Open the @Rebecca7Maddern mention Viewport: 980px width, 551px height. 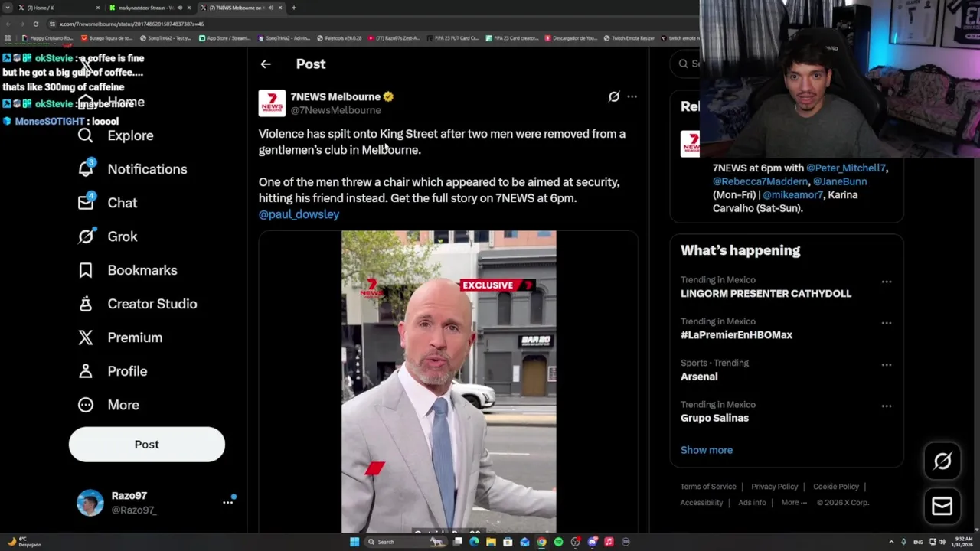[x=760, y=181]
